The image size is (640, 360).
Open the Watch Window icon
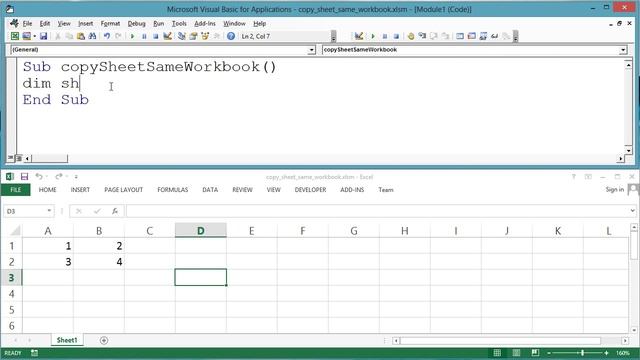[483, 36]
